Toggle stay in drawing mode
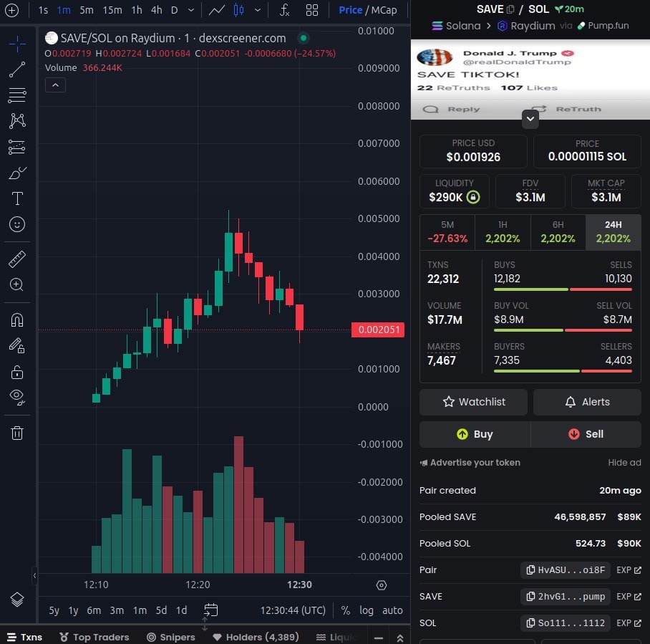The width and height of the screenshot is (650, 644). (x=17, y=346)
